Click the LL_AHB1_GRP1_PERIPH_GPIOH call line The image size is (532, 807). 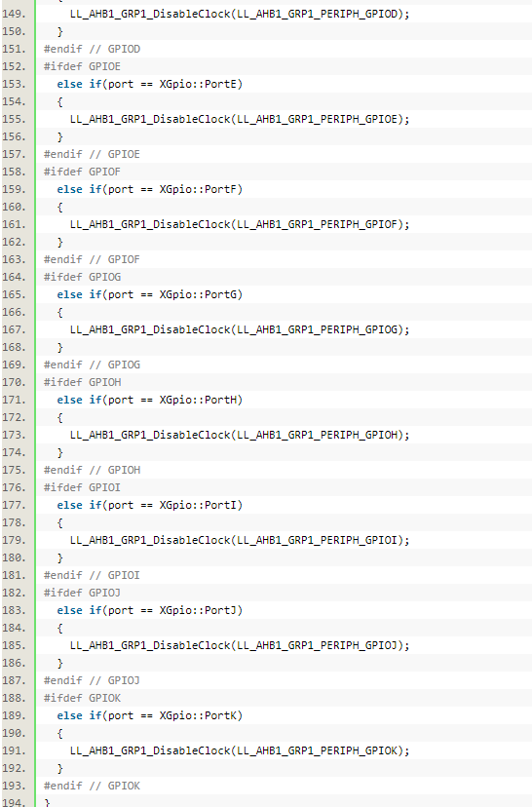pos(240,435)
